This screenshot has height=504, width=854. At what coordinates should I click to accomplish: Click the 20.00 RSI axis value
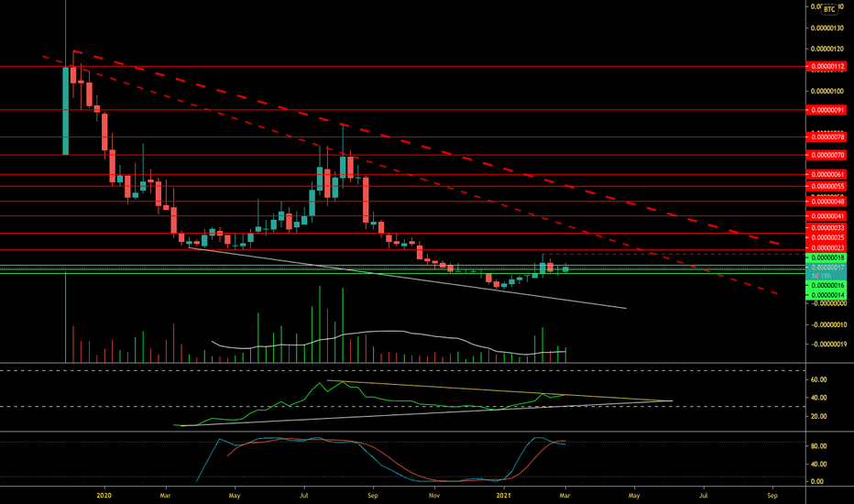pyautogui.click(x=818, y=416)
